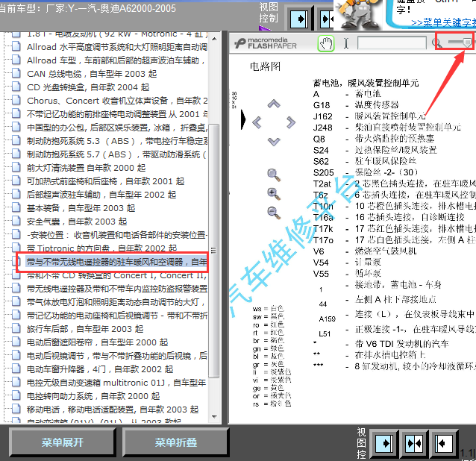Click document icon beside 安全气囊 entry
Screen dimensions: 476x461
(x=16, y=221)
